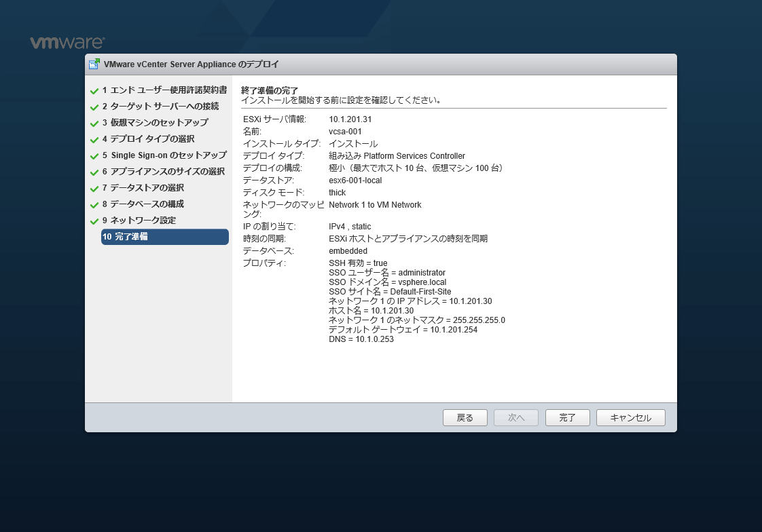Click the デプロイの構成 label
Image resolution: width=762 pixels, height=532 pixels.
tap(272, 168)
